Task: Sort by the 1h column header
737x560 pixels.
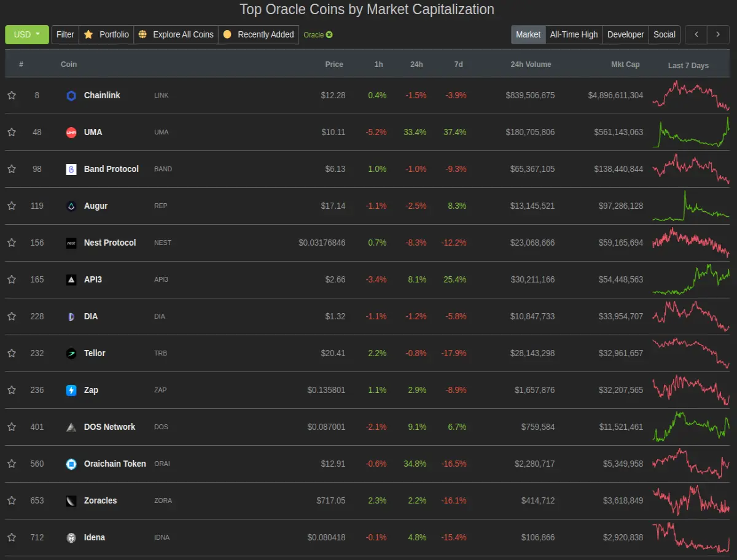Action: click(x=379, y=64)
